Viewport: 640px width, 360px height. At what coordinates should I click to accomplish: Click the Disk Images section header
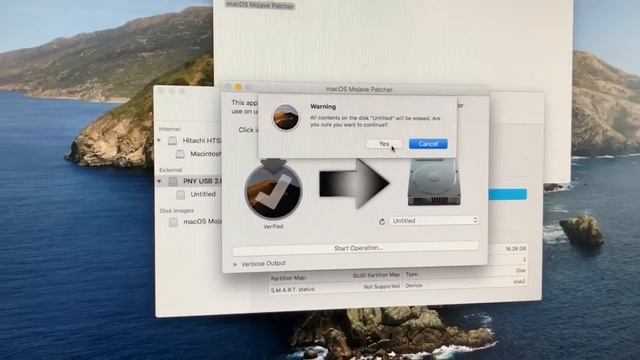click(x=177, y=211)
